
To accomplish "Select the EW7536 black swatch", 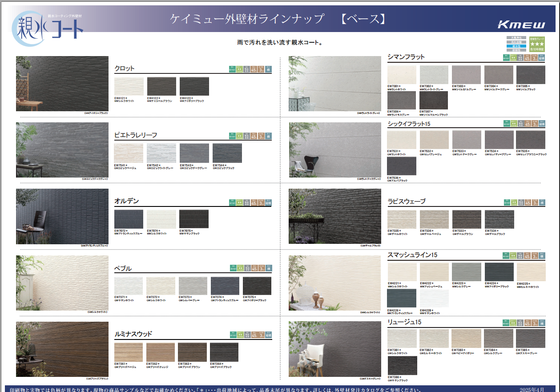I will pos(402,166).
